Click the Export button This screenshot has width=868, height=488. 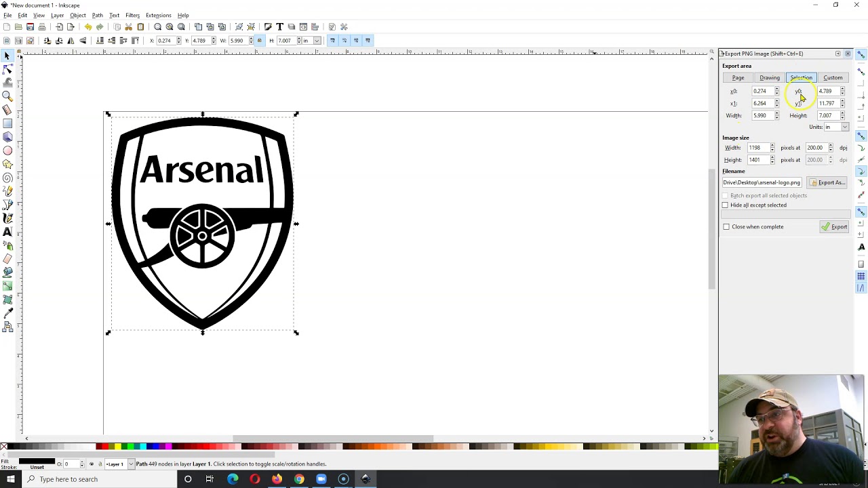pyautogui.click(x=834, y=227)
